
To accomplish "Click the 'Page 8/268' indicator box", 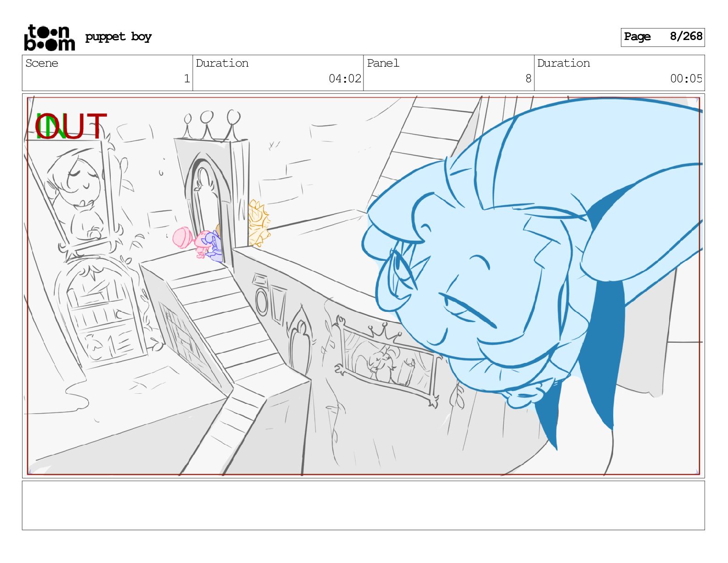I will pyautogui.click(x=662, y=37).
